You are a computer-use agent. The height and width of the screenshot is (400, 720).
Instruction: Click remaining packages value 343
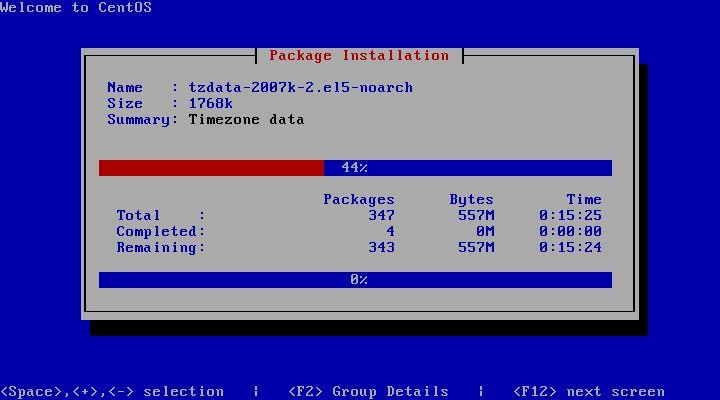[x=382, y=247]
